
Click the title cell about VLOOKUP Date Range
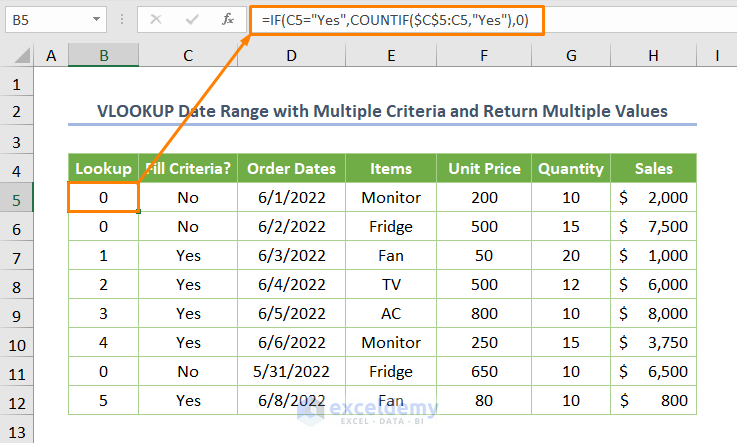(382, 111)
